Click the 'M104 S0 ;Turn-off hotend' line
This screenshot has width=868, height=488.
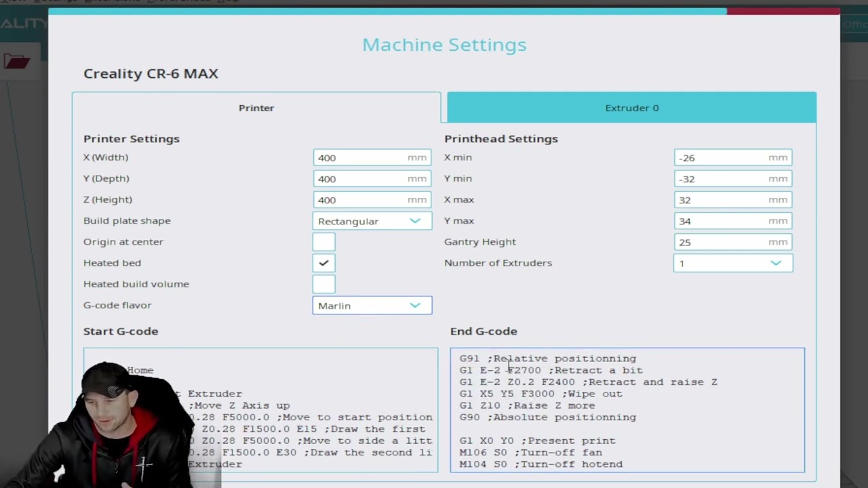541,464
